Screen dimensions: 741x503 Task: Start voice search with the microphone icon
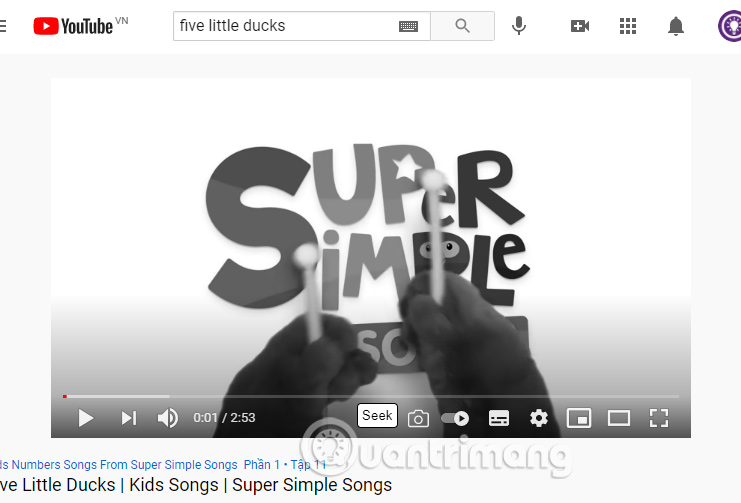pos(519,26)
